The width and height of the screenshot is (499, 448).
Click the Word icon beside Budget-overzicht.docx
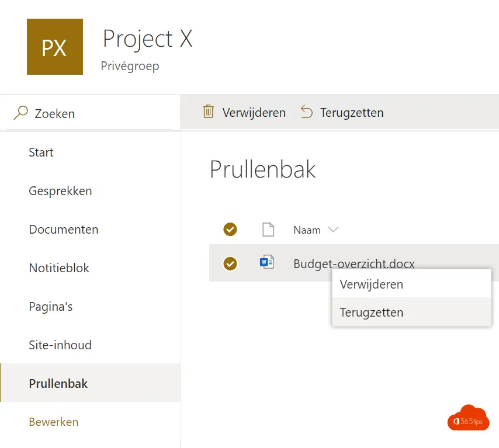pos(267,262)
